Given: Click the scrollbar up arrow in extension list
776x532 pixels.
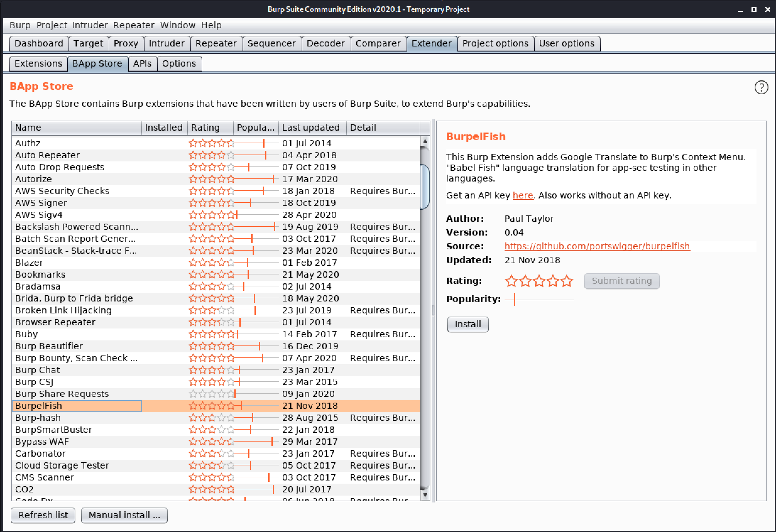Looking at the screenshot, I should tap(425, 141).
